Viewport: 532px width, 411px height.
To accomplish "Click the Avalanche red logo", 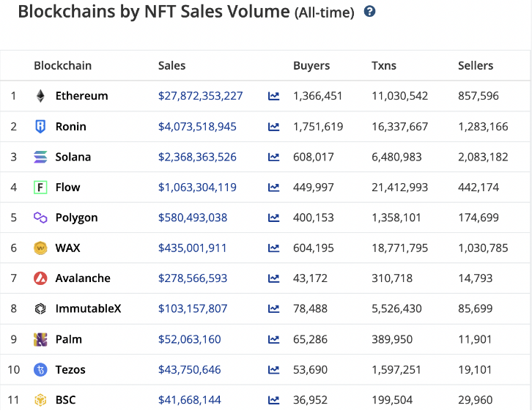I will 40,278.
